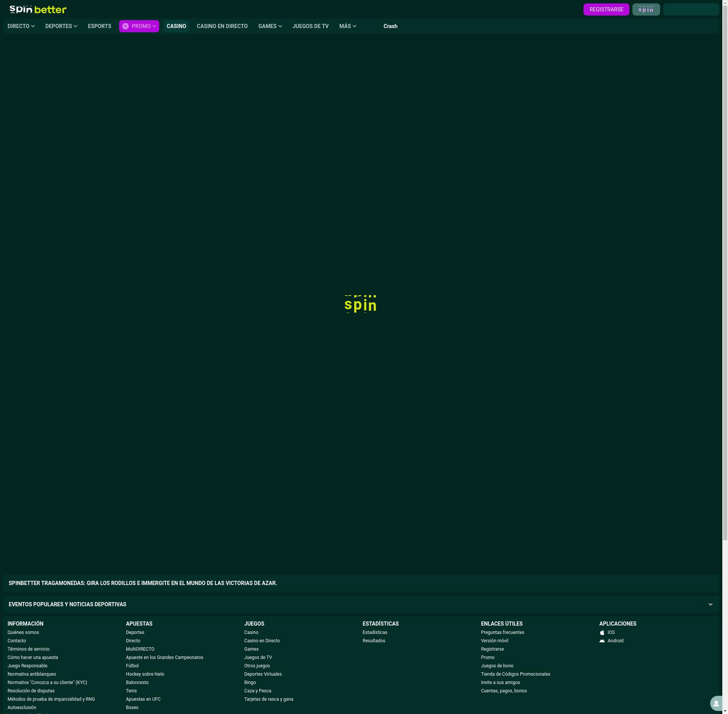Screen dimensions: 728x714
Task: Click the Tarjetas de rasca y gana link
Action: [x=268, y=699]
